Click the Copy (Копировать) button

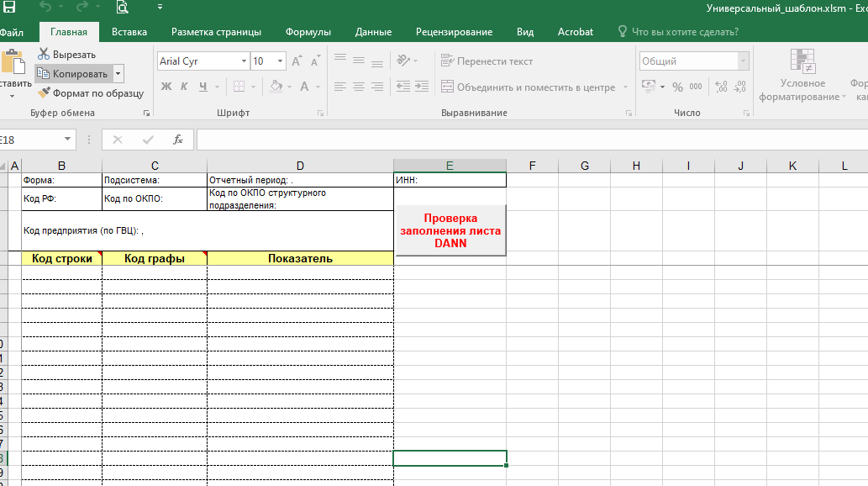[73, 74]
